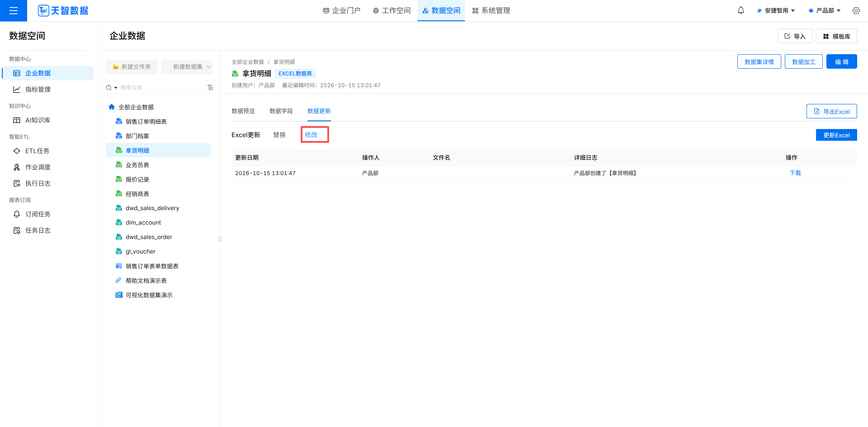Expand the 安捷智用 dropdown
Image resolution: width=868 pixels, height=427 pixels.
click(776, 10)
